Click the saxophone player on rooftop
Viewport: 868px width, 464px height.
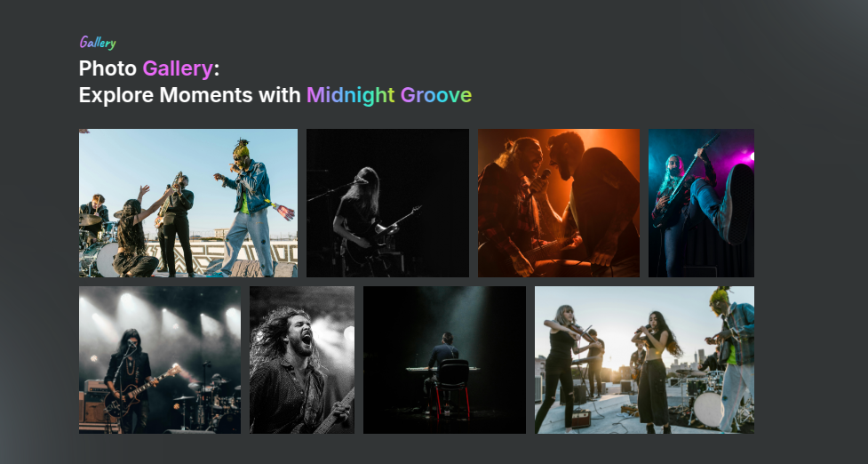(176, 224)
